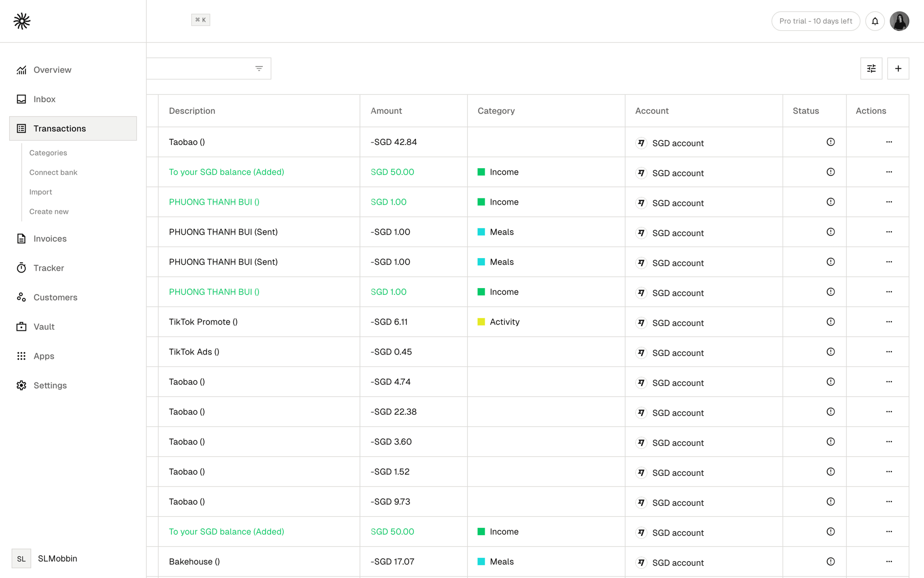The width and height of the screenshot is (924, 578).
Task: Click account icon in Bakehouse row
Action: [x=641, y=562]
